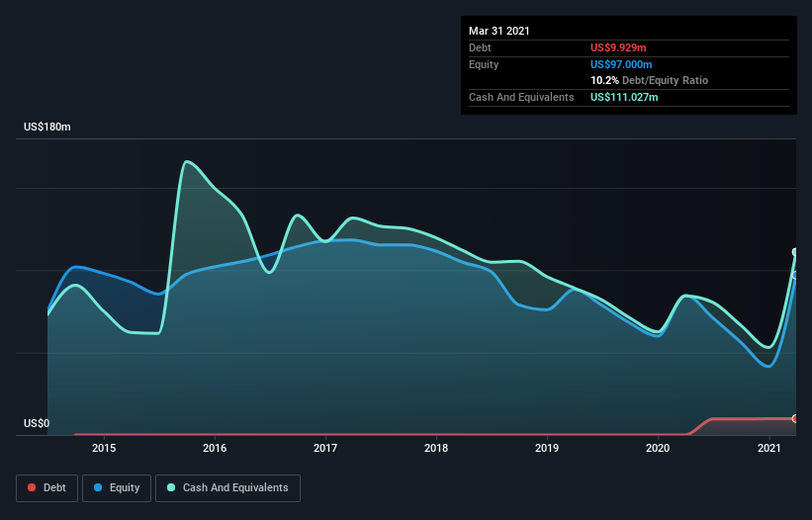Screen dimensions: 812x520
Task: Toggle Cash And Equivalents legend button
Action: click(227, 487)
